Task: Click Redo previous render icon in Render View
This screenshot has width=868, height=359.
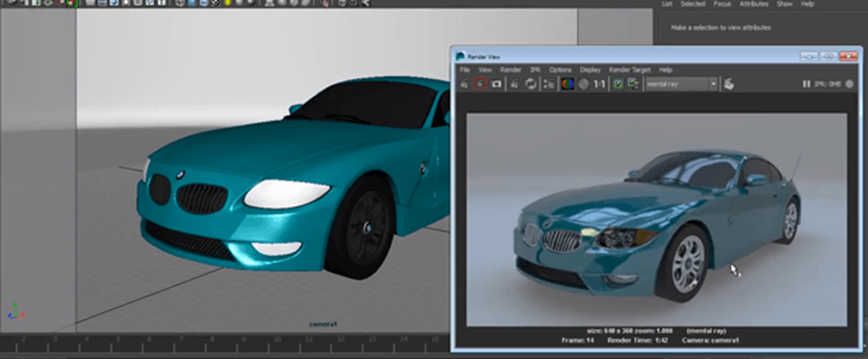Action: (464, 84)
